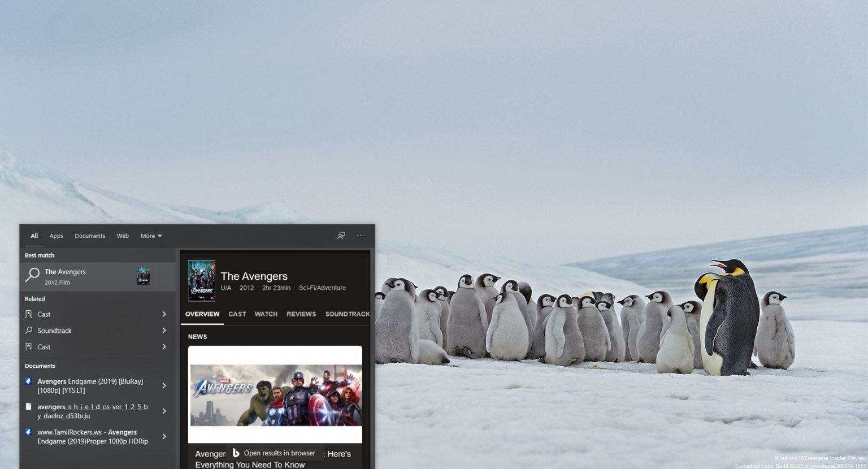The width and height of the screenshot is (868, 469).
Task: Expand arrow for Avengers Endgame BluRay document
Action: pos(164,386)
